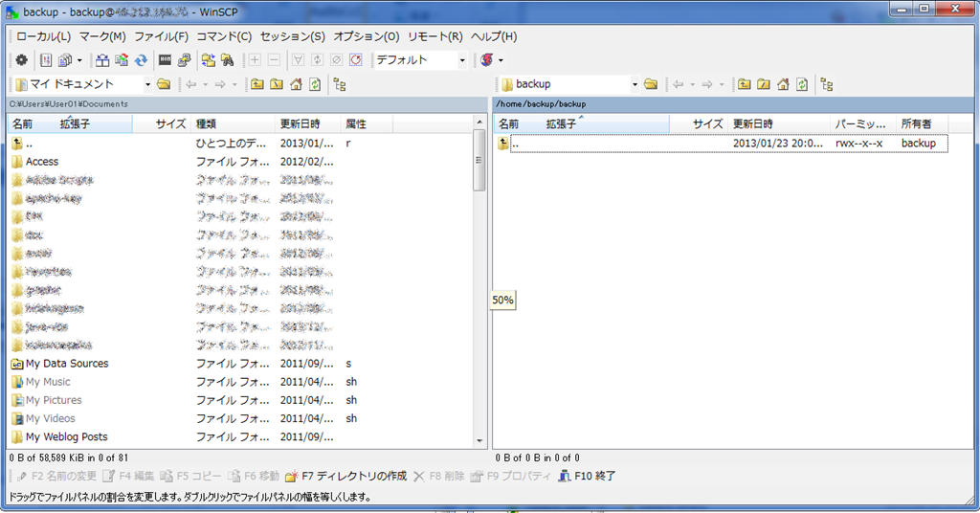Go to local root directory icon
The height and width of the screenshot is (513, 980).
pos(277,83)
